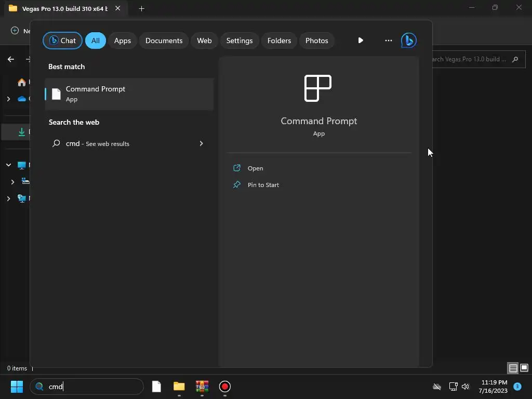Select Home in Explorer navigation pane
532x399 pixels.
(x=22, y=82)
